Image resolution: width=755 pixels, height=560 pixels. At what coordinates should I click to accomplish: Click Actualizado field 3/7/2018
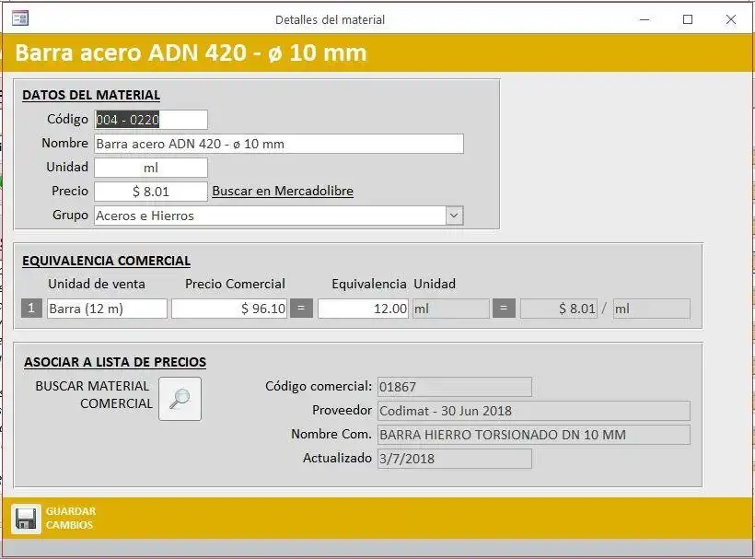tap(455, 459)
